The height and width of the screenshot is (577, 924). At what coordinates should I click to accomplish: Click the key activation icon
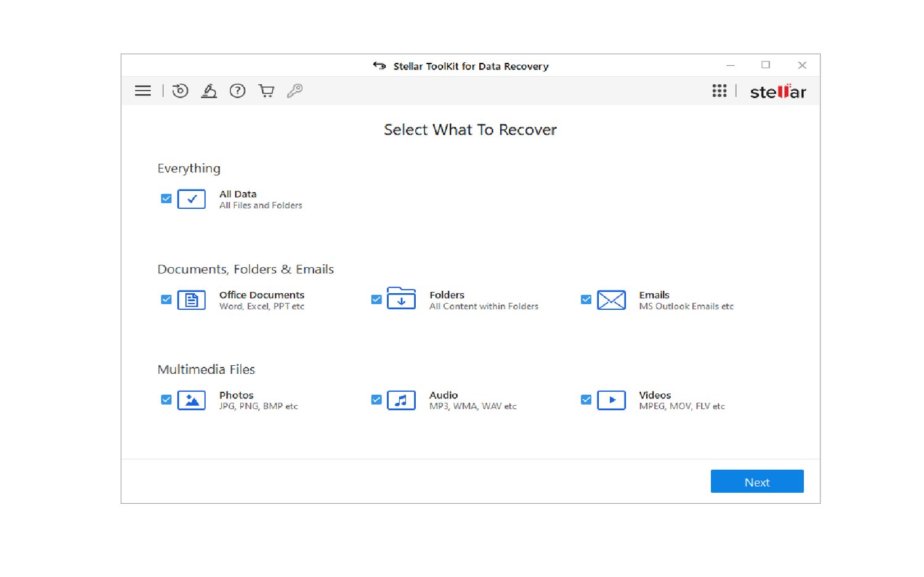pyautogui.click(x=294, y=91)
